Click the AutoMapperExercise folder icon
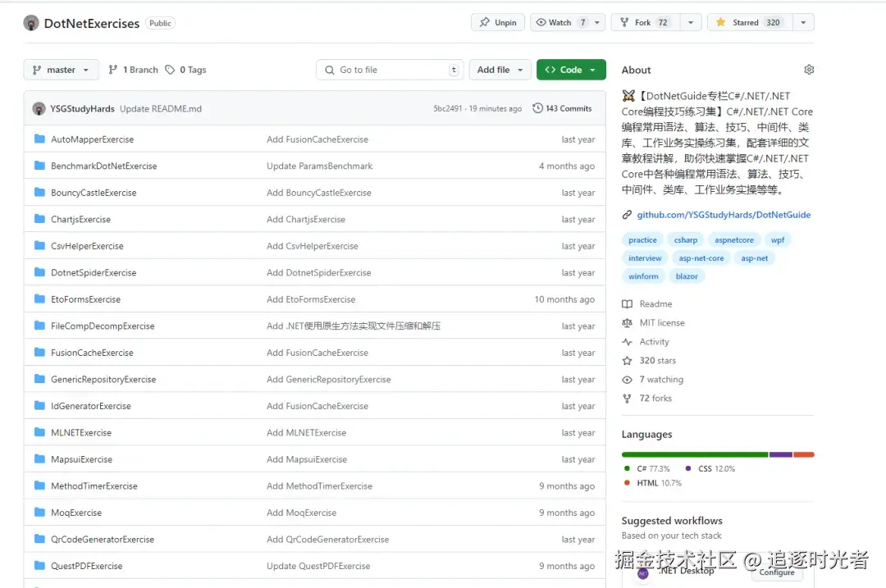This screenshot has width=886, height=588. click(39, 139)
